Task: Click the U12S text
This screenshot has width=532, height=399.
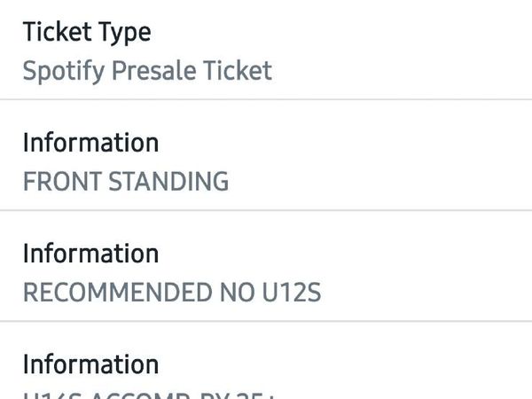Action: pos(292,292)
